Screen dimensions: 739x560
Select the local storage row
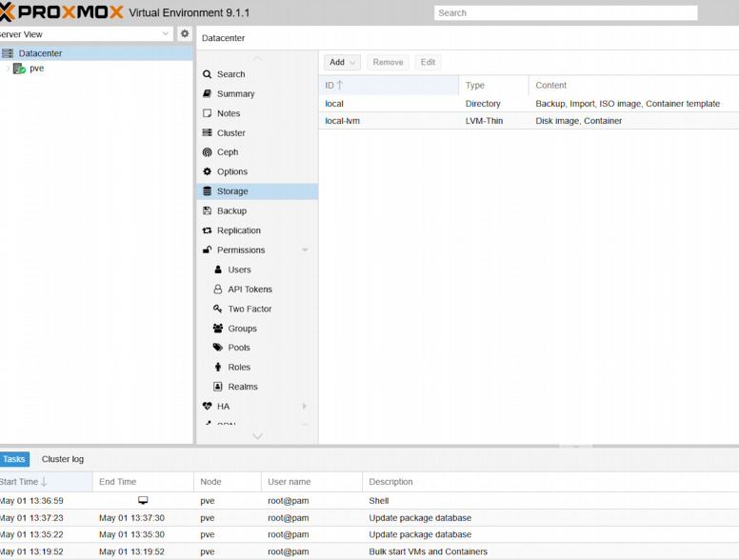(x=529, y=103)
